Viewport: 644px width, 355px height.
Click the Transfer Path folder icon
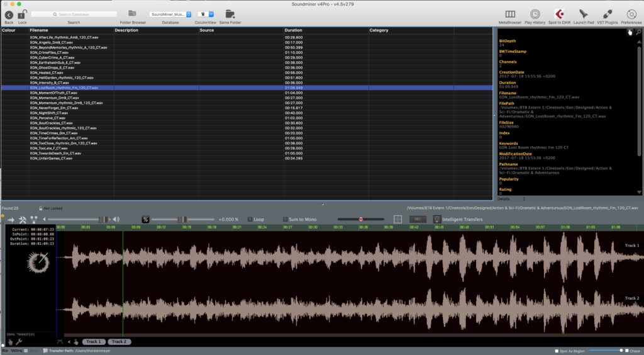[45, 351]
